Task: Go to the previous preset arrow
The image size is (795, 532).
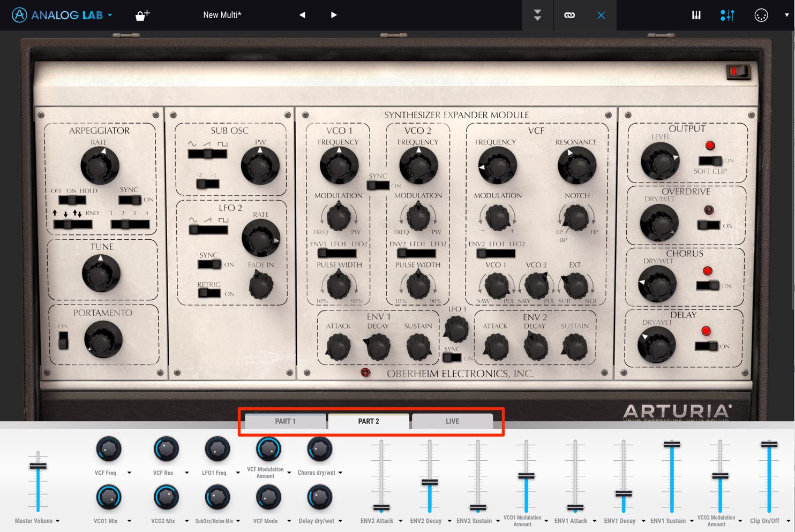Action: pos(302,15)
